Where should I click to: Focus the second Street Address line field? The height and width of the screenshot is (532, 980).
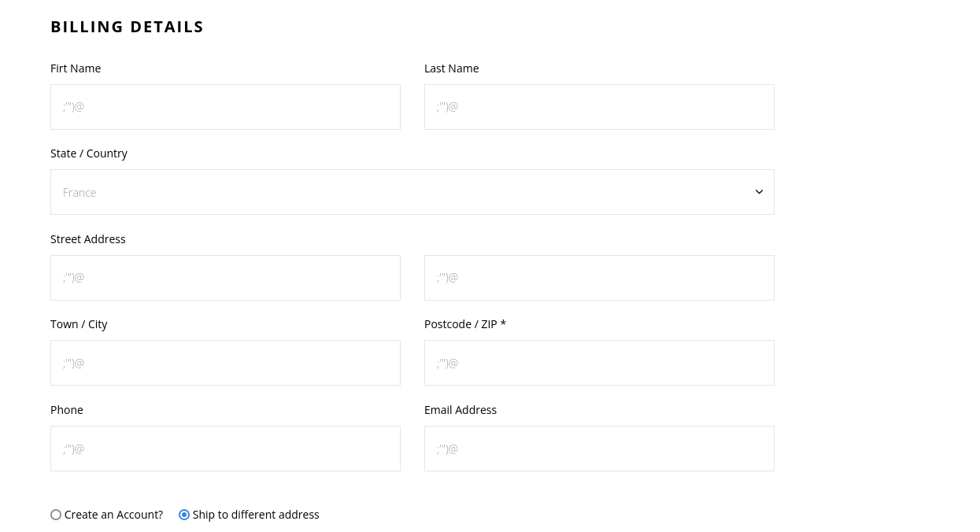coord(599,278)
